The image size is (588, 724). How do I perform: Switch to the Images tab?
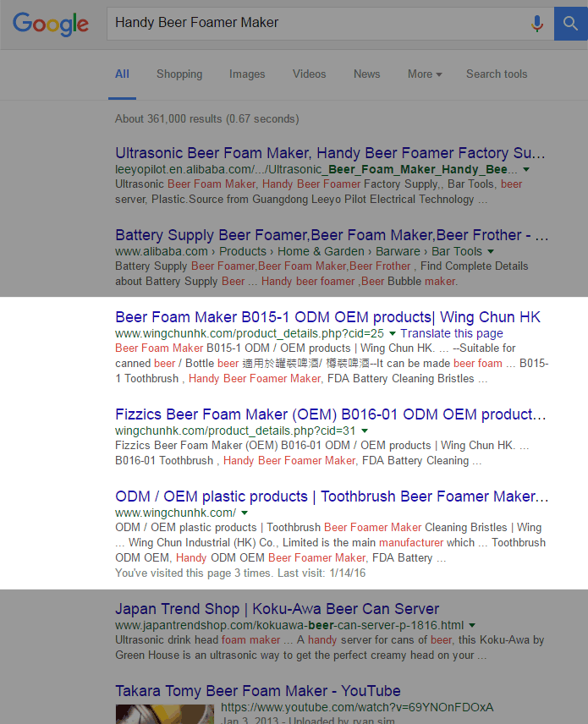[247, 74]
